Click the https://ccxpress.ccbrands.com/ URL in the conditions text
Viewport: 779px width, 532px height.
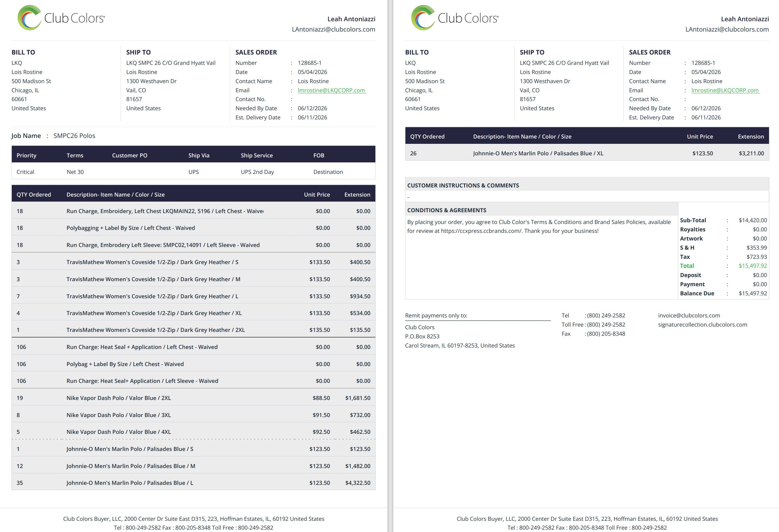point(481,231)
